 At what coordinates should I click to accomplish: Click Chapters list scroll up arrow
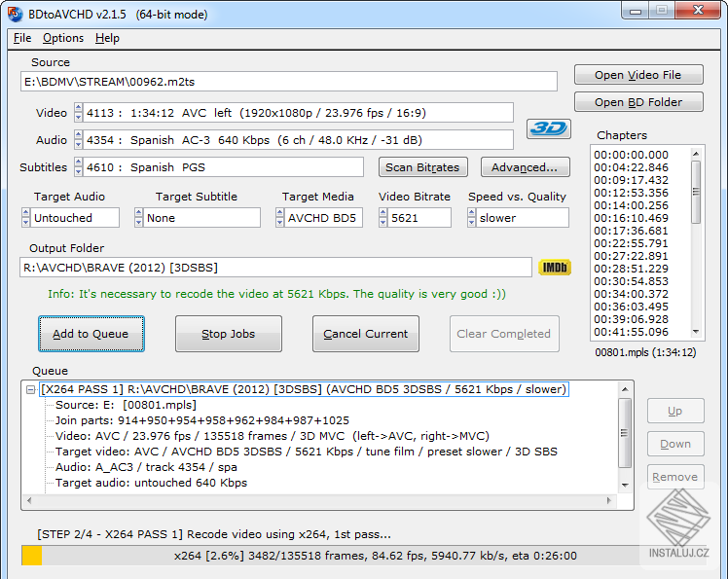[696, 153]
